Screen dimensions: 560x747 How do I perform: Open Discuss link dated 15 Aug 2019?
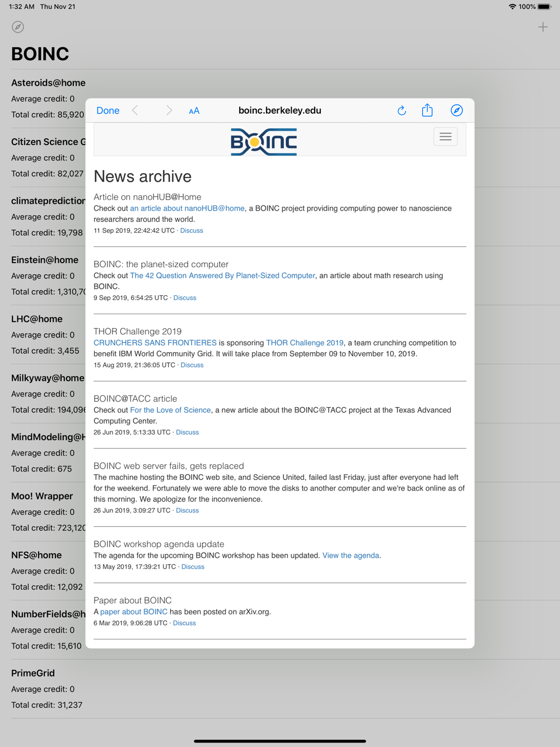tap(192, 365)
